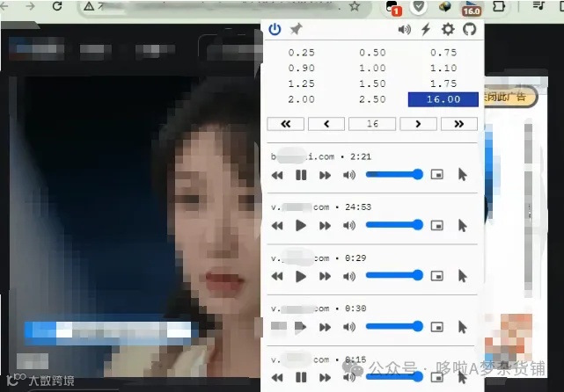Click the speed value field showing 16
The image size is (564, 392).
tap(372, 124)
